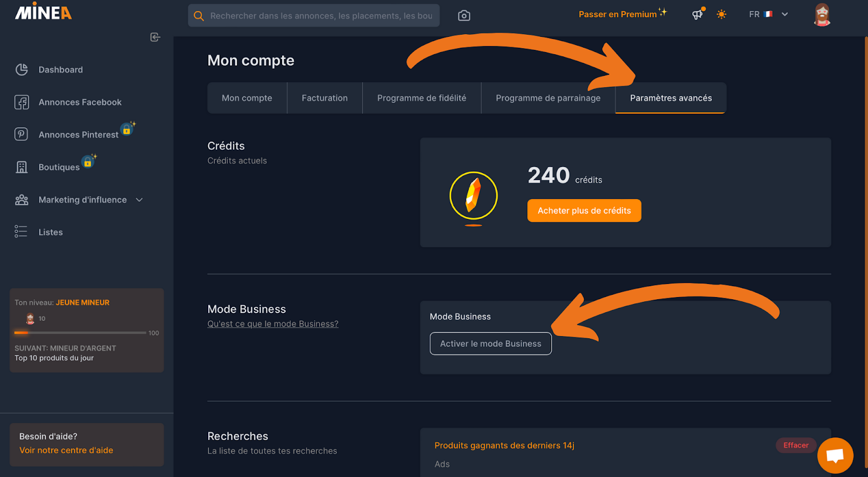Switch to the Facturation tab
Viewport: 868px width, 477px height.
324,98
